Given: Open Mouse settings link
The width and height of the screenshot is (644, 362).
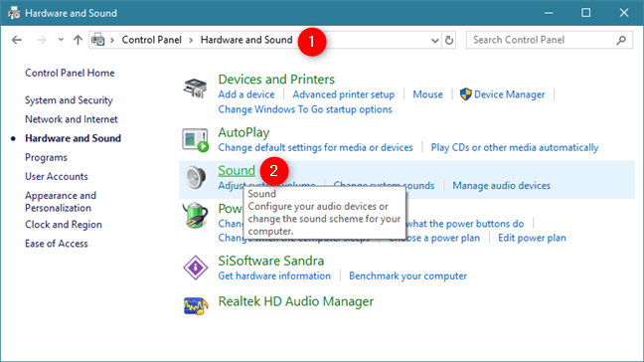Looking at the screenshot, I should point(427,94).
